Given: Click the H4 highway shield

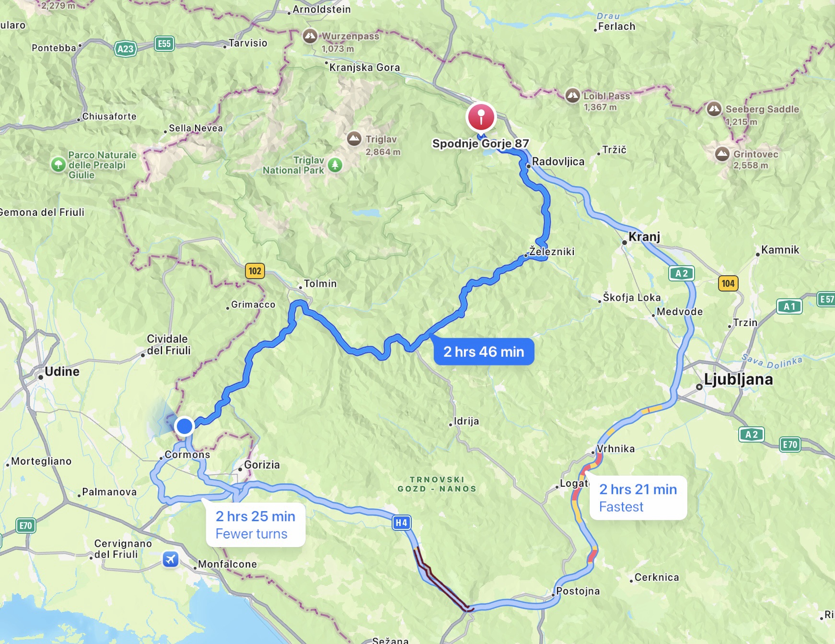Looking at the screenshot, I should coord(402,523).
